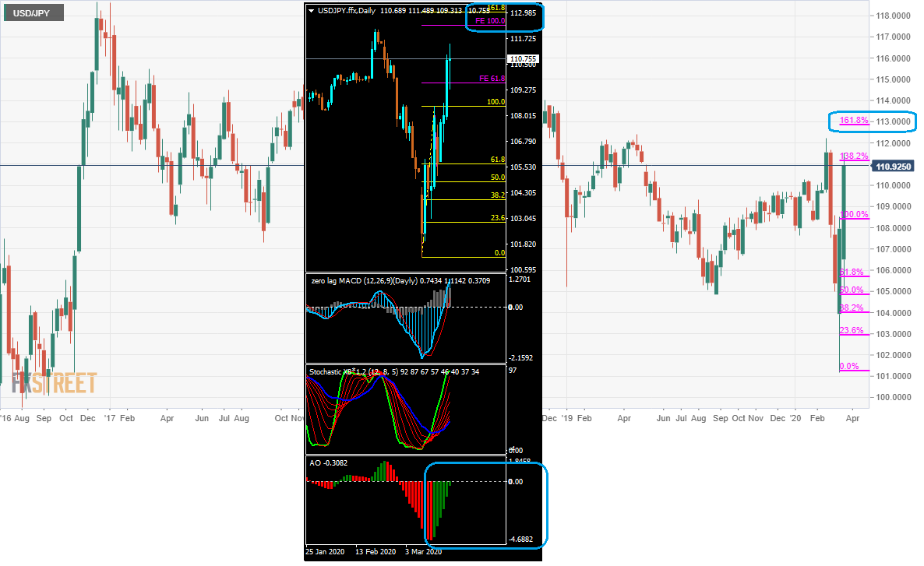Image resolution: width=924 pixels, height=566 pixels.
Task: Click the FXSTREET watermark logo
Action: (x=55, y=383)
